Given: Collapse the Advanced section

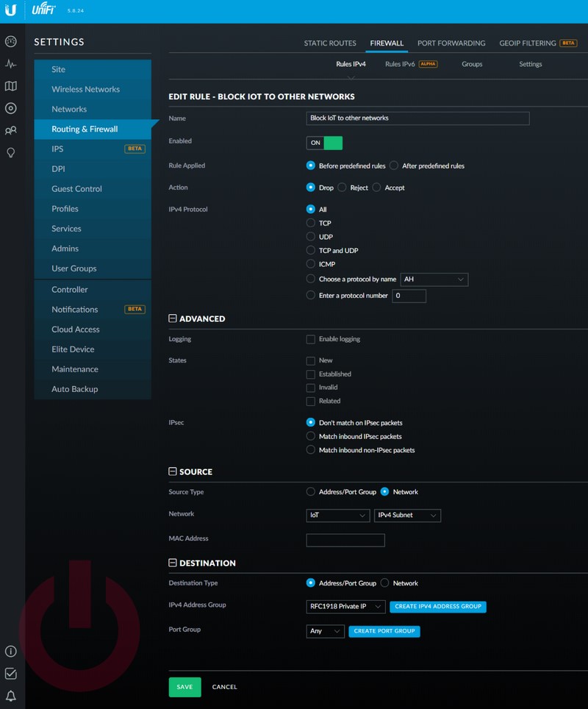Looking at the screenshot, I should (172, 318).
